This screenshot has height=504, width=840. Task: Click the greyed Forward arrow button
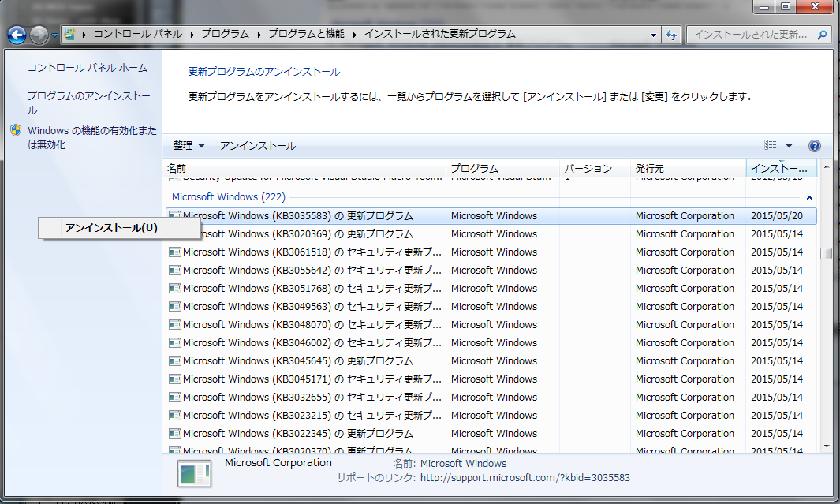(39, 35)
